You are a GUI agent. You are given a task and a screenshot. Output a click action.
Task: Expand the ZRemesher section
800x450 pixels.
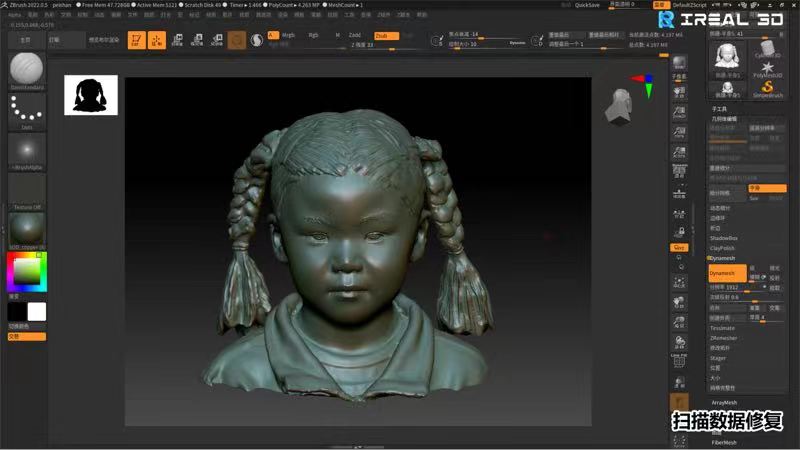tap(723, 338)
